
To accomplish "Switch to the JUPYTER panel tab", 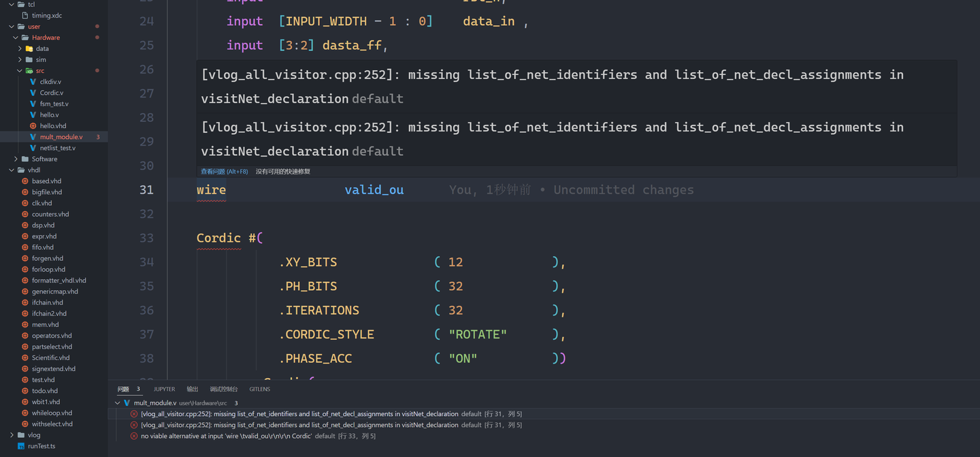I will pos(164,389).
